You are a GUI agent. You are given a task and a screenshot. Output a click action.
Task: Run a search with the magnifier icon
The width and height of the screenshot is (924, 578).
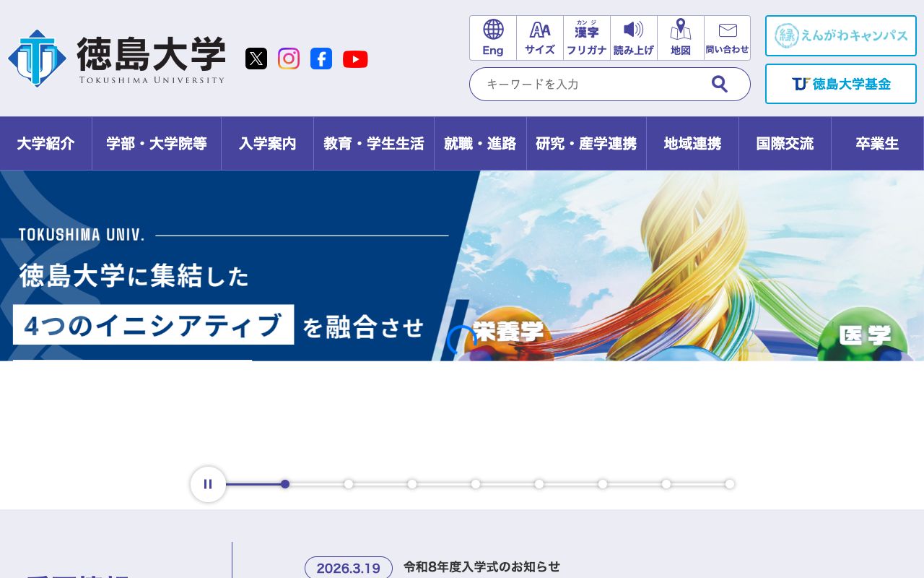pos(720,84)
